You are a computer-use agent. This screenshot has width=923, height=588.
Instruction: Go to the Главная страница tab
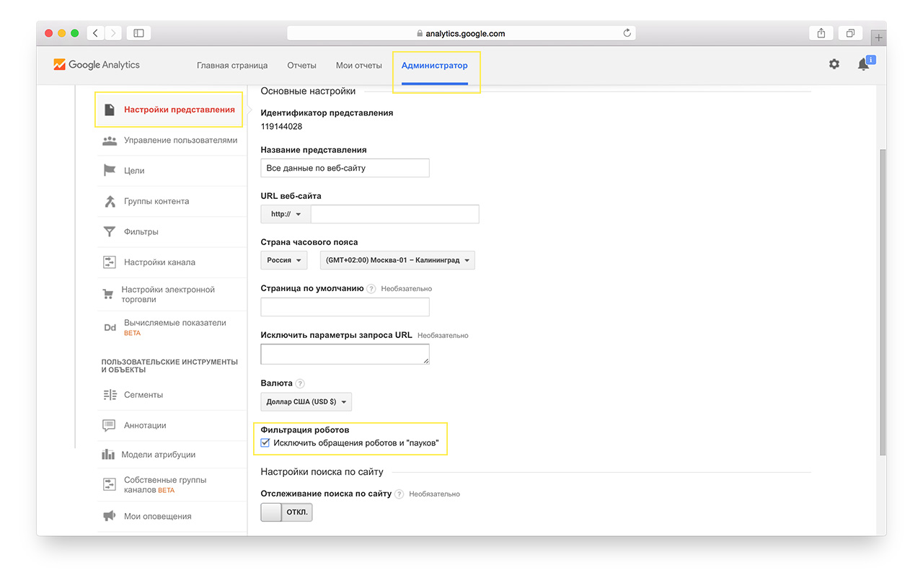(x=231, y=66)
